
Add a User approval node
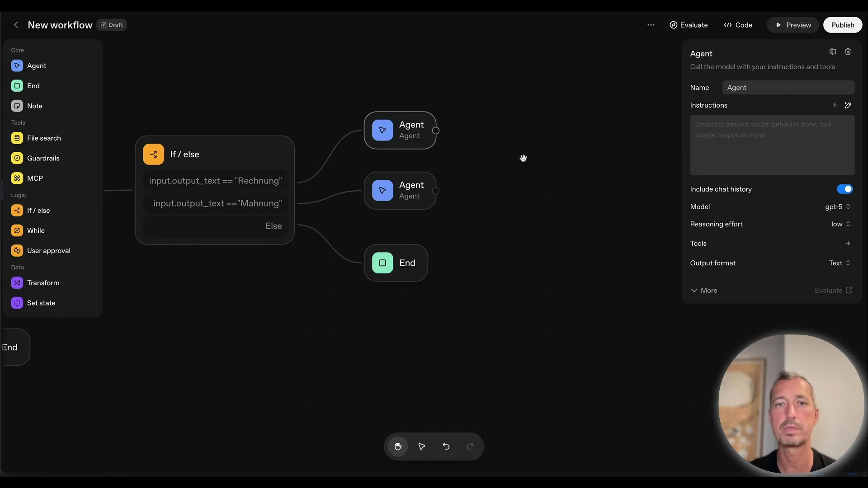point(49,250)
